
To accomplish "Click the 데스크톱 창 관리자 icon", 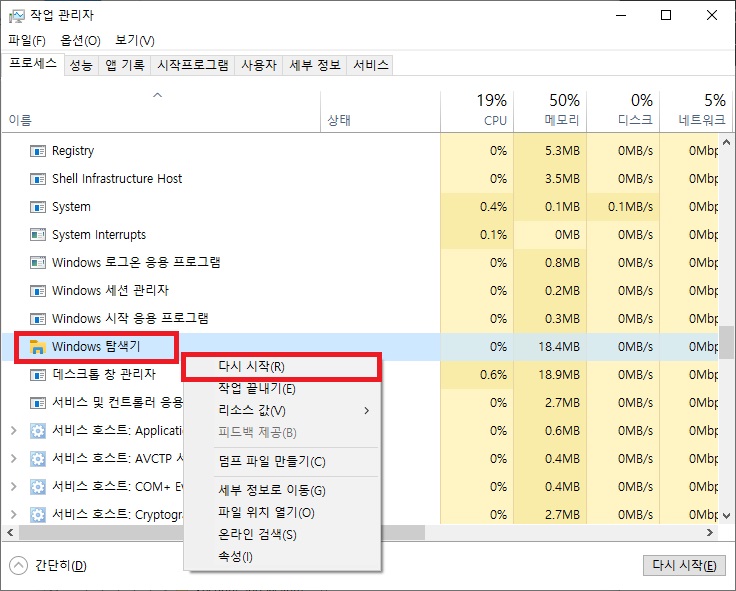I will pyautogui.click(x=38, y=375).
